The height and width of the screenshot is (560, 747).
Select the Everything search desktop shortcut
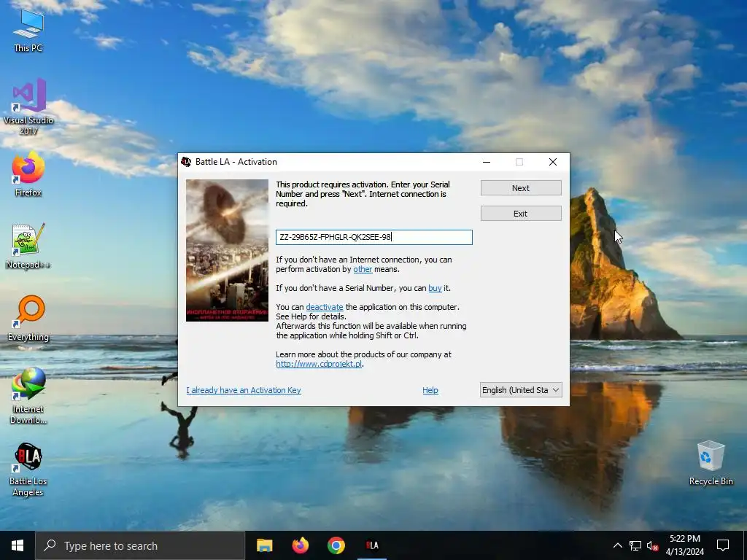pos(28,319)
